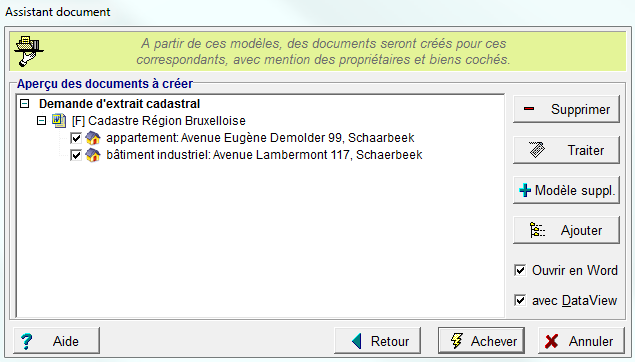
Task: Click the pencil icon on Traiter button
Action: [537, 150]
